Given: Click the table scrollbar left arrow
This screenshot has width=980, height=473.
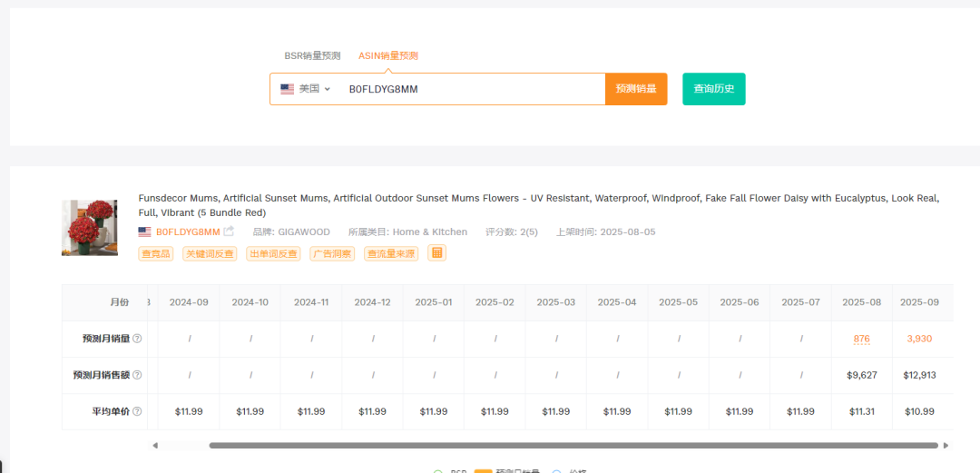Looking at the screenshot, I should (x=155, y=446).
